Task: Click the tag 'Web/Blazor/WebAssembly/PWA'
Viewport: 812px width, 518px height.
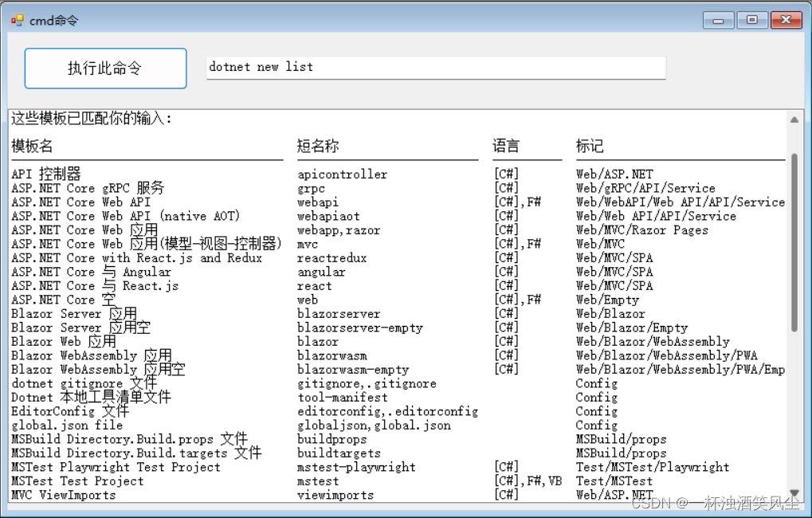Action: [666, 356]
